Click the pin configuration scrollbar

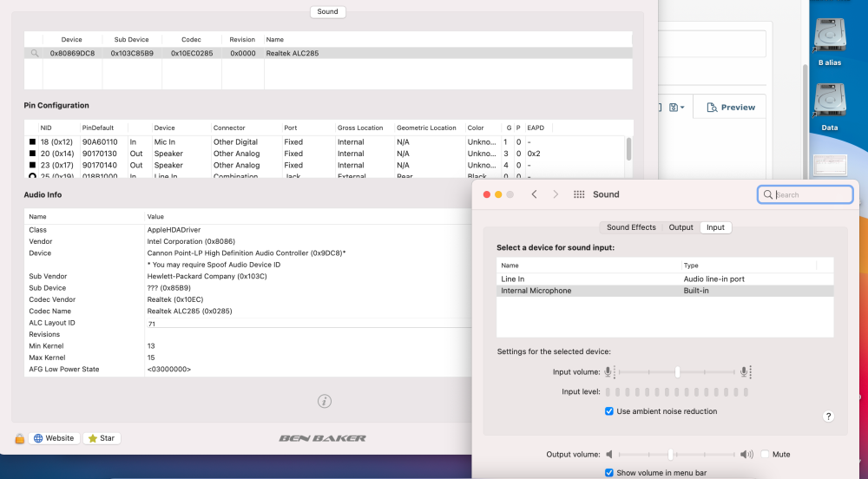coord(628,149)
